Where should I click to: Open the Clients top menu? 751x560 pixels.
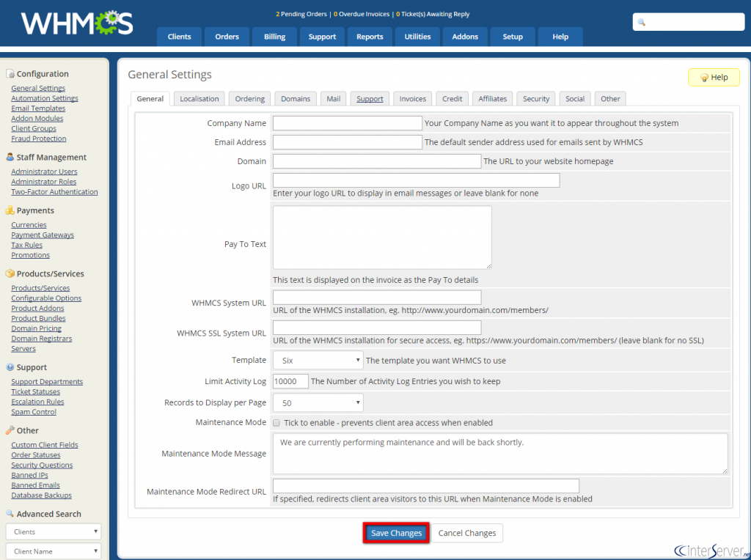point(179,37)
